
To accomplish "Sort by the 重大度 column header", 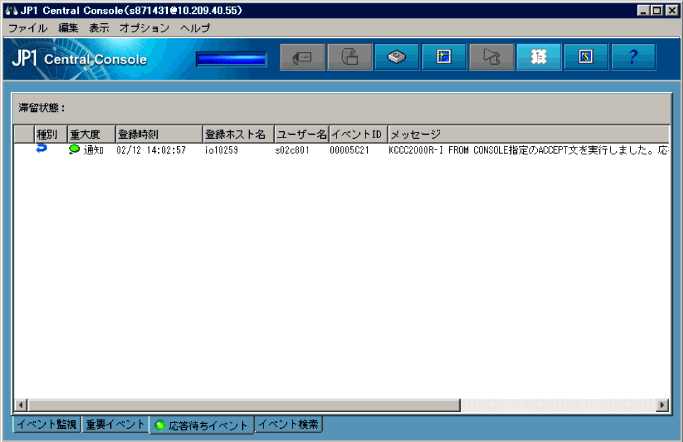I will (91, 134).
